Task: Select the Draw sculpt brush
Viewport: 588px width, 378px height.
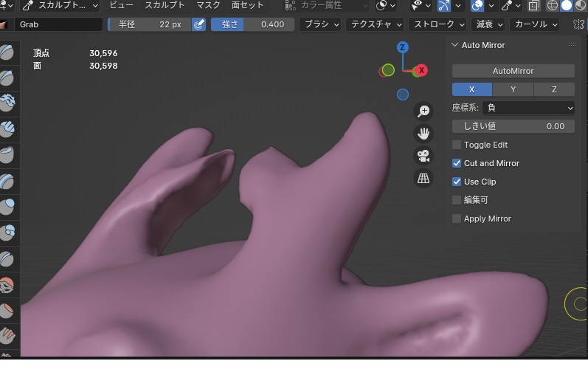Action: pyautogui.click(x=7, y=52)
